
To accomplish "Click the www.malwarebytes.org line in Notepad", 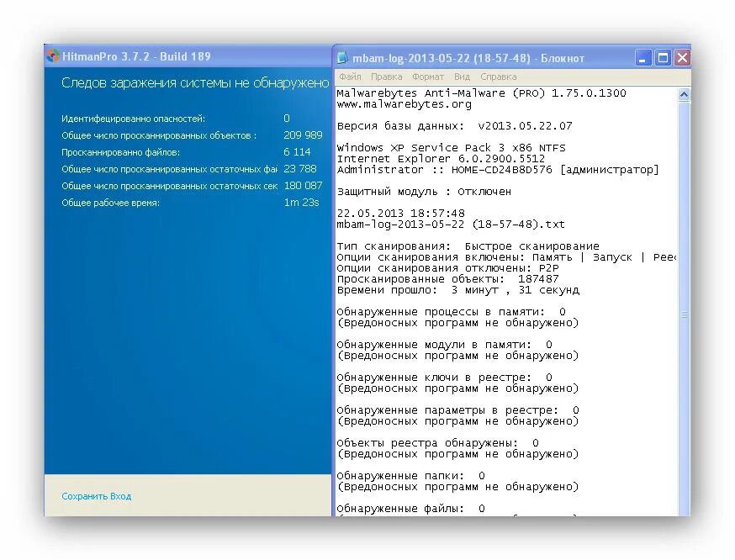I will click(x=404, y=104).
